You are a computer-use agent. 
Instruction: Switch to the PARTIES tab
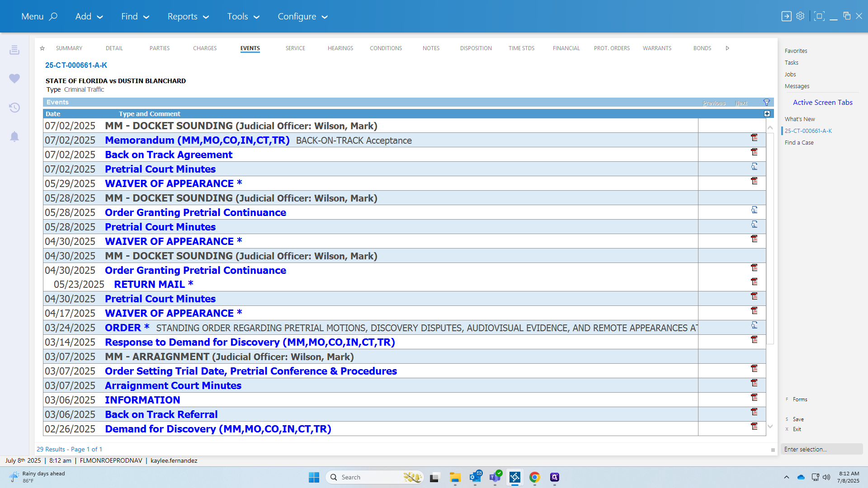tap(160, 48)
